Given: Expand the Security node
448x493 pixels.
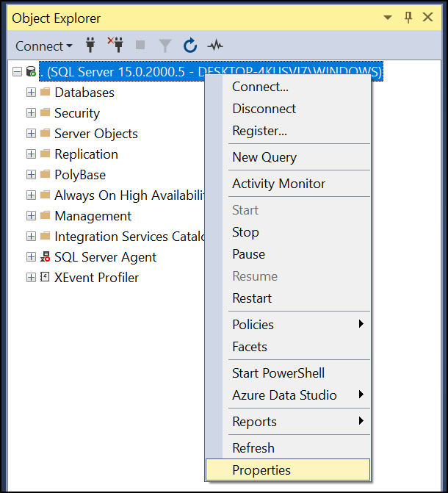Looking at the screenshot, I should click(x=31, y=113).
